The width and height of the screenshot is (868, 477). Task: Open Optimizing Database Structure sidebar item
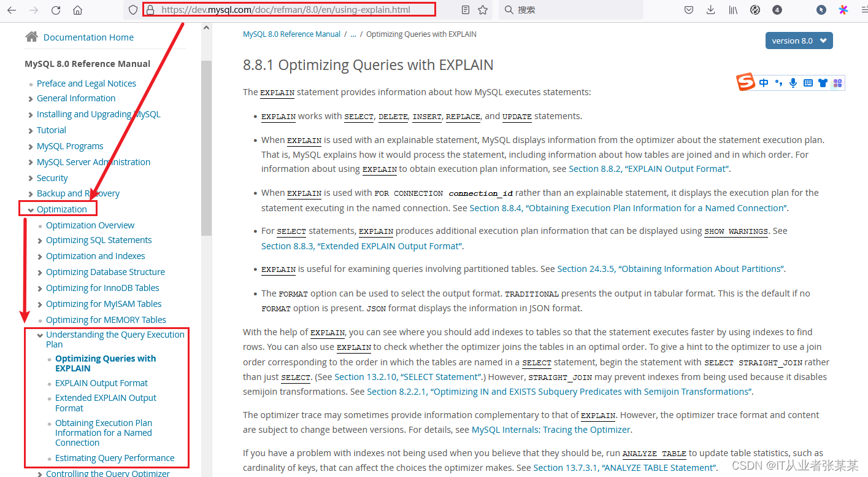106,272
